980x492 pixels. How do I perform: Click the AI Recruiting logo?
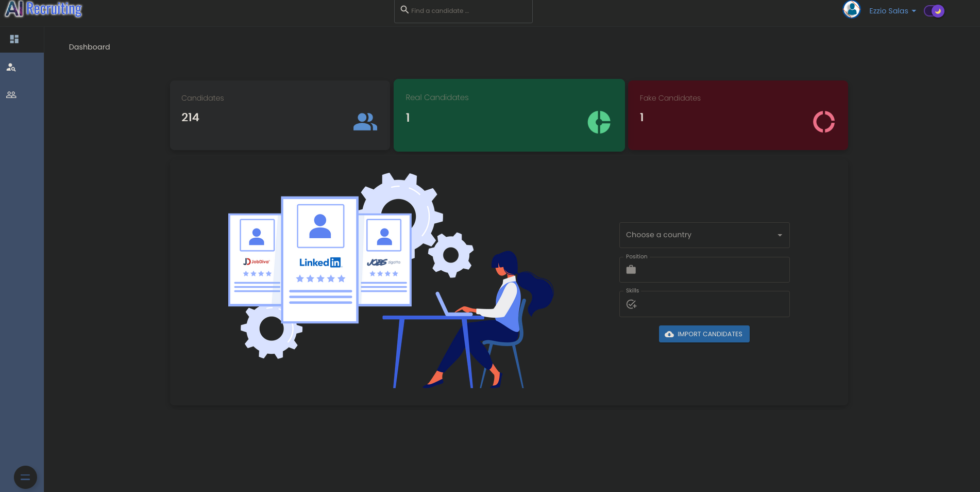pyautogui.click(x=43, y=9)
